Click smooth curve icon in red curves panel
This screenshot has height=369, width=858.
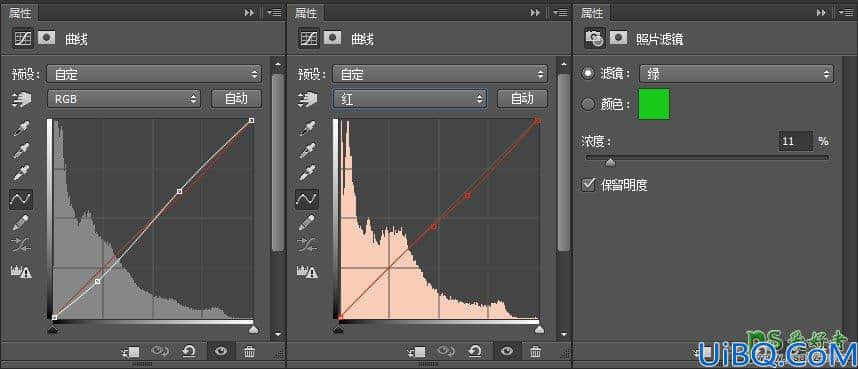(307, 244)
